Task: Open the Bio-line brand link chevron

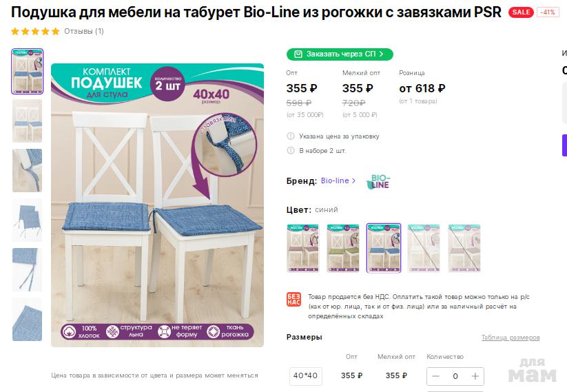Action: tap(353, 180)
